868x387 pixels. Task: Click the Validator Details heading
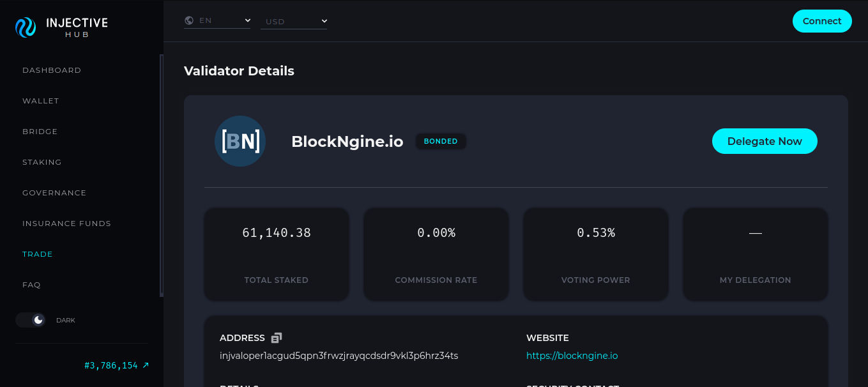(239, 71)
